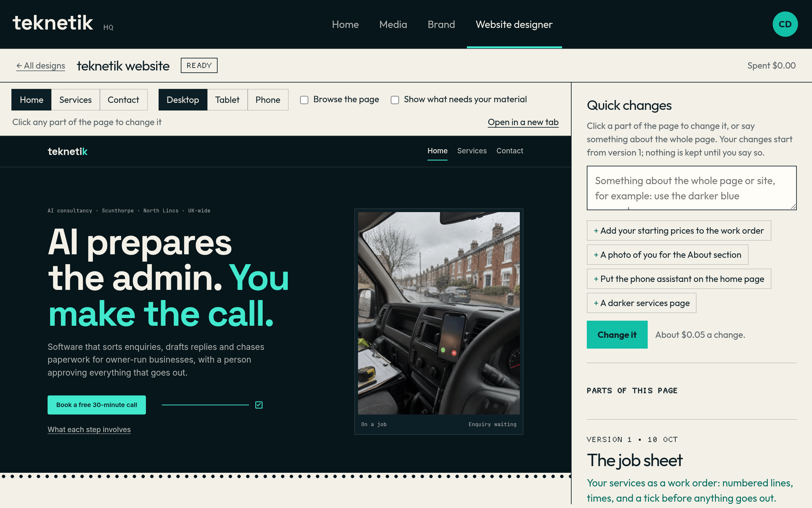Add starting prices to work order suggestion
812x508 pixels.
click(x=679, y=231)
